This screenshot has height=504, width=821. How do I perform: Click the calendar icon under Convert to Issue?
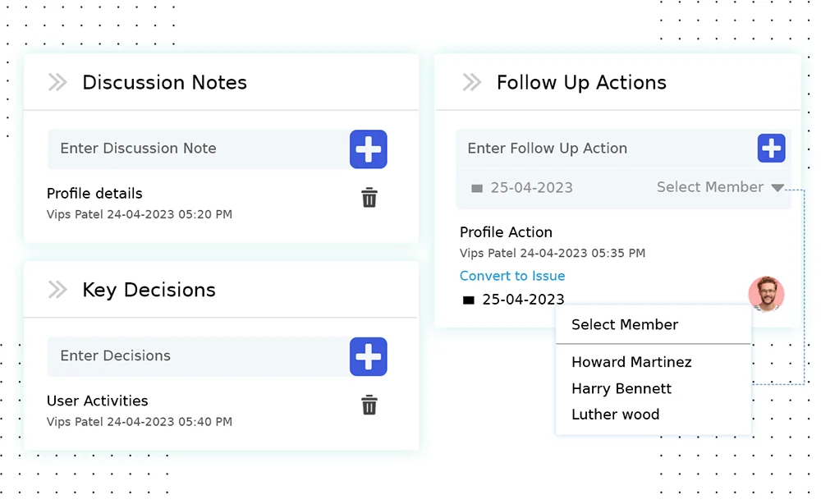pyautogui.click(x=469, y=300)
